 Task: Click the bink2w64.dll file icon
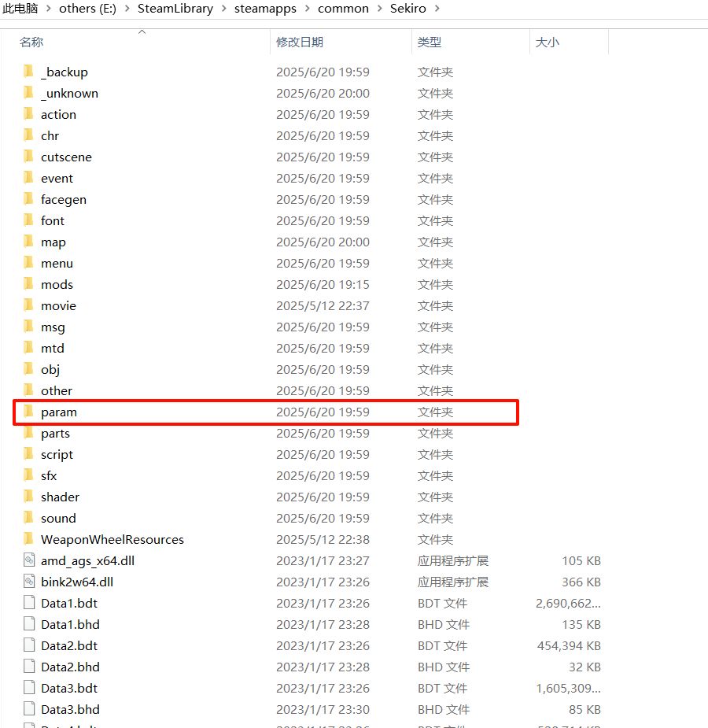coord(29,582)
